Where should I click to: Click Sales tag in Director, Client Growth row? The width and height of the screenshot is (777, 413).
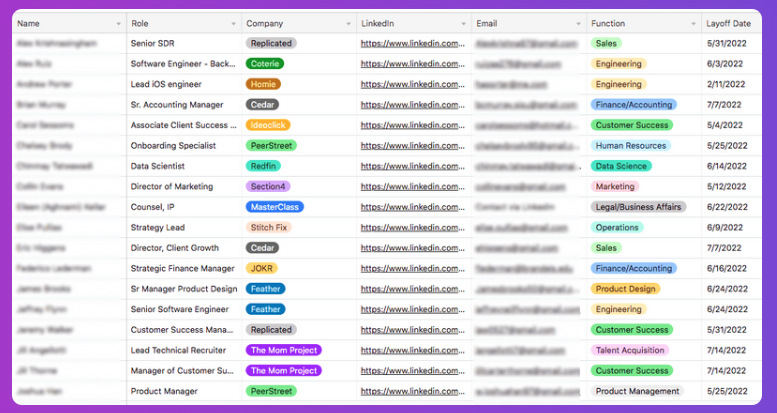coord(606,248)
